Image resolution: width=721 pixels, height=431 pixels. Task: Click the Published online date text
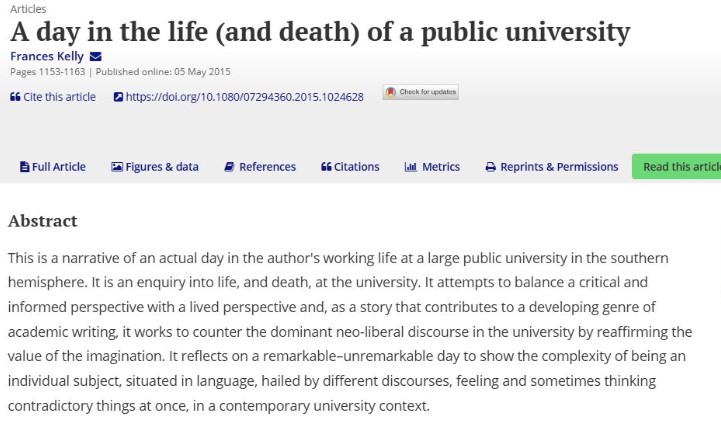(x=155, y=71)
